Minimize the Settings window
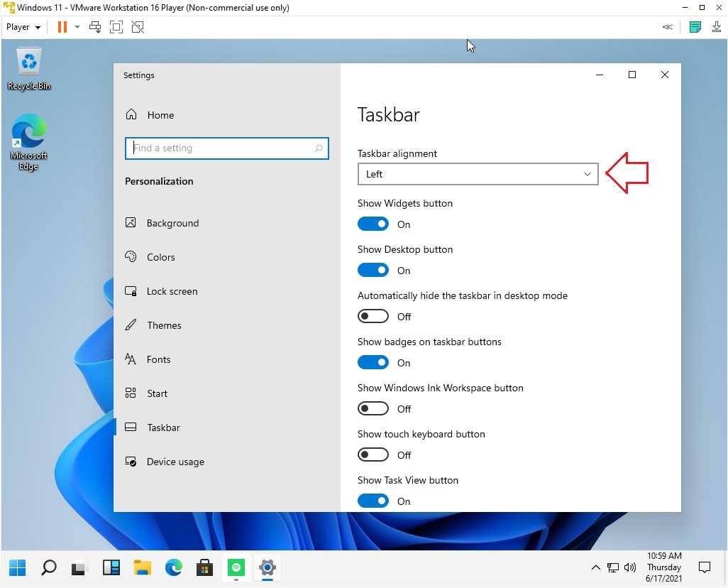 pos(600,75)
